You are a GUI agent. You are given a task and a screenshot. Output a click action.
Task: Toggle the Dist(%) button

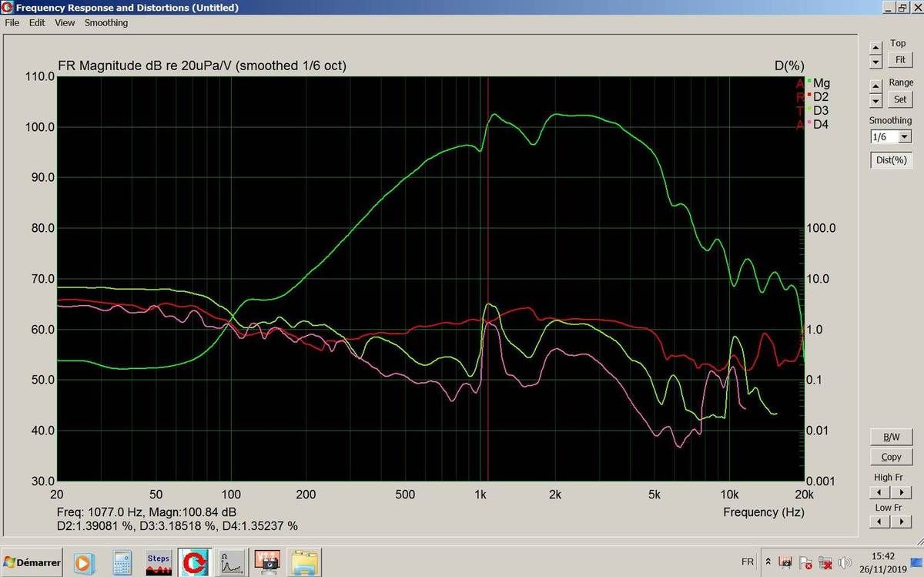coord(891,160)
